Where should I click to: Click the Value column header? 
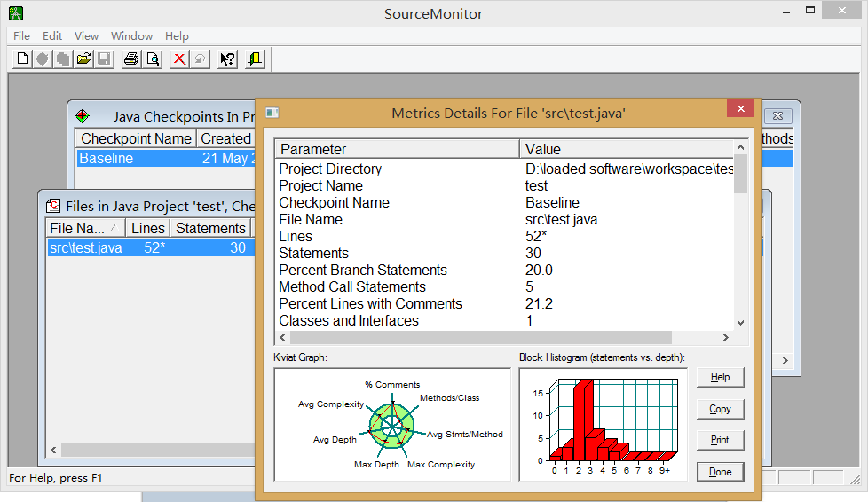(626, 149)
